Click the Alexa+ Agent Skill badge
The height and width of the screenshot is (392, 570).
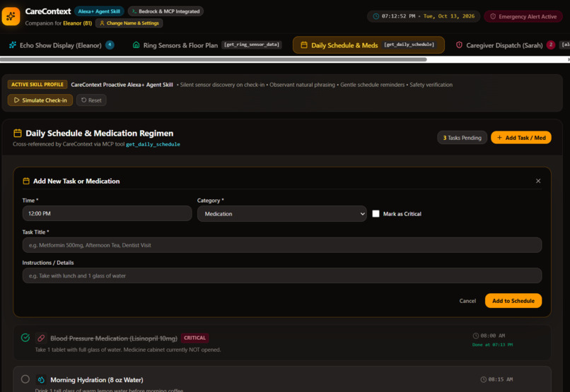coord(99,11)
